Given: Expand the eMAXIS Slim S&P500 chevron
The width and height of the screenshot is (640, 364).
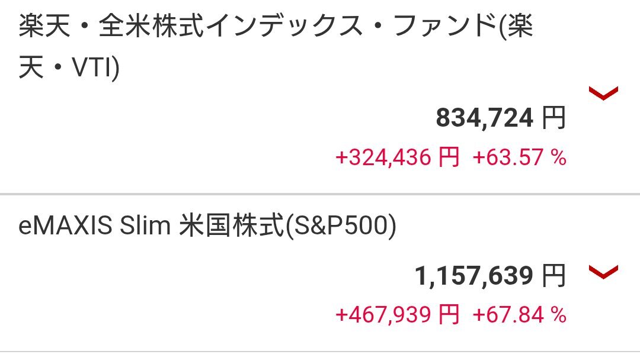Looking at the screenshot, I should click(603, 272).
